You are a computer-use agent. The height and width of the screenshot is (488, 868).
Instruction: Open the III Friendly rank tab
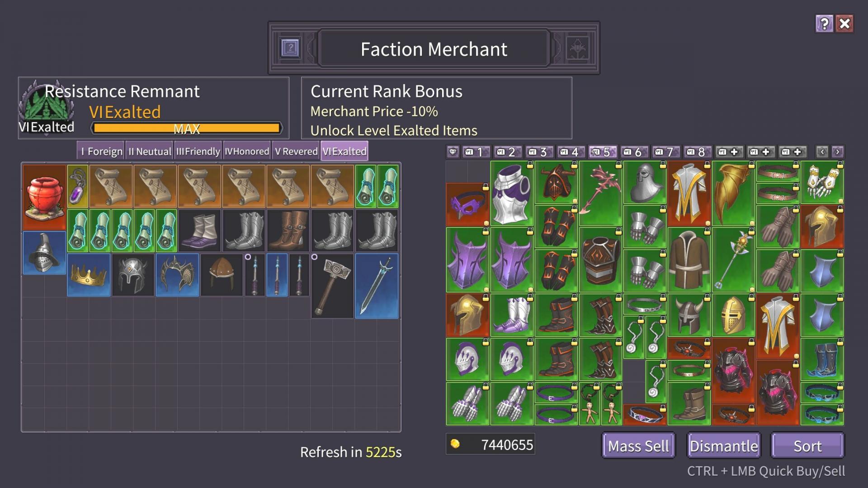pyautogui.click(x=198, y=151)
